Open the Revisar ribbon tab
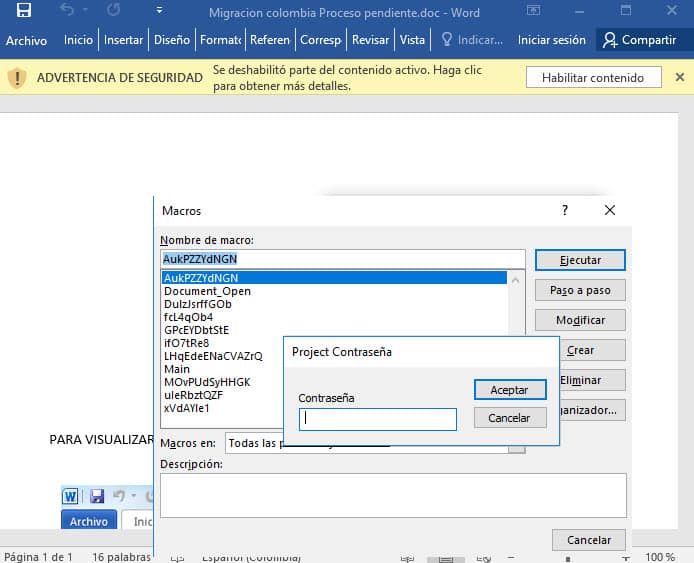 tap(370, 40)
